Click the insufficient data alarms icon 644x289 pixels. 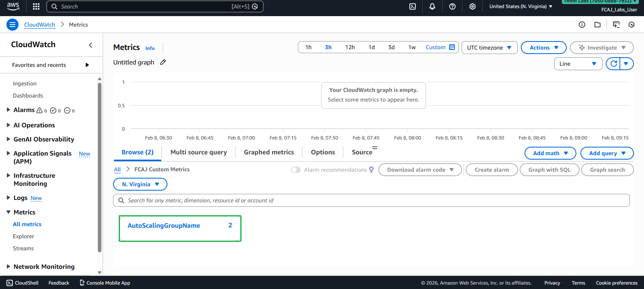tap(67, 110)
